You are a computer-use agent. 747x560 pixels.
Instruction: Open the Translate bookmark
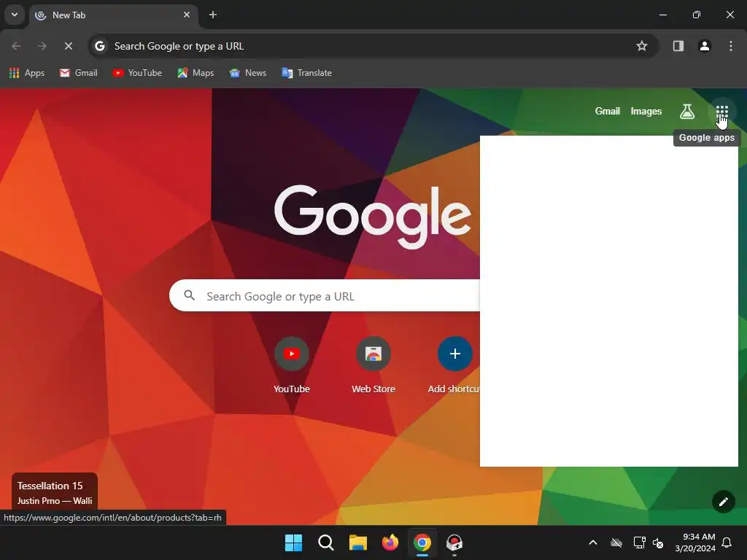tap(307, 73)
